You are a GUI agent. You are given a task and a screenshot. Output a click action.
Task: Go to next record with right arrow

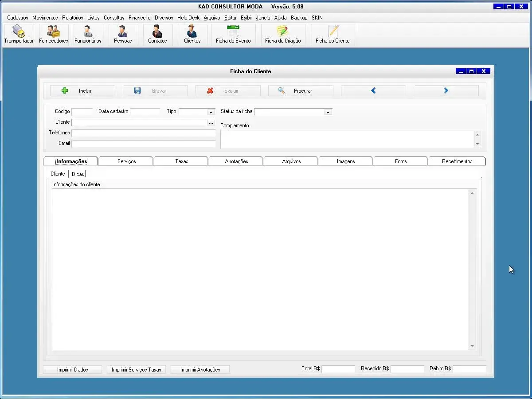point(446,90)
